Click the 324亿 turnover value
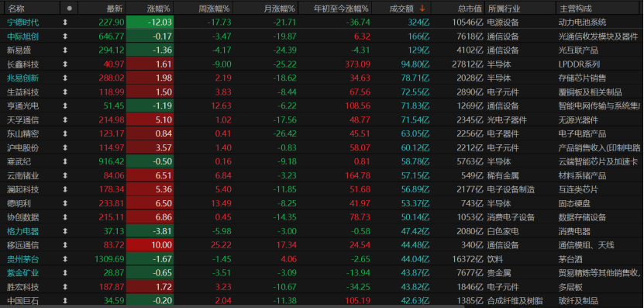The width and height of the screenshot is (644, 308). tap(418, 22)
